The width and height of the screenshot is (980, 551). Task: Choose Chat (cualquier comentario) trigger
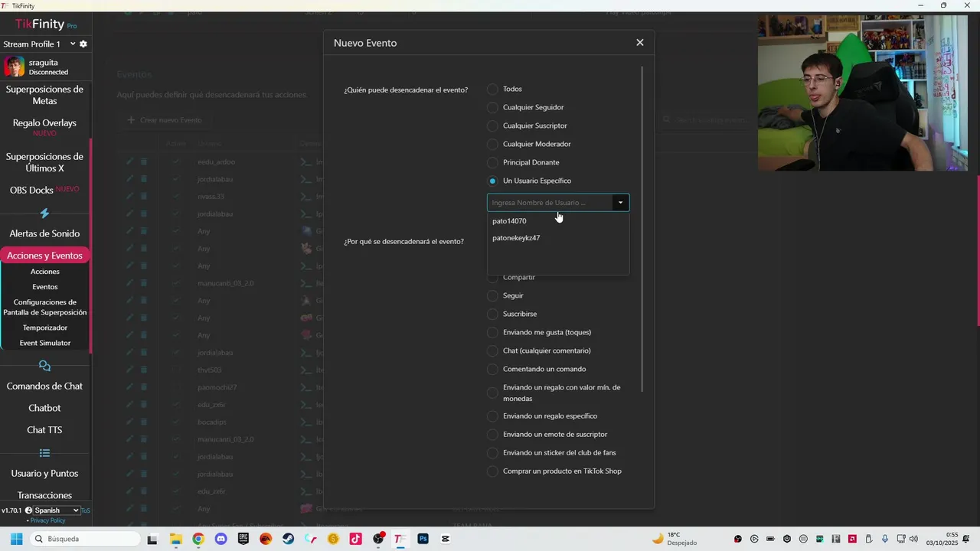click(492, 351)
